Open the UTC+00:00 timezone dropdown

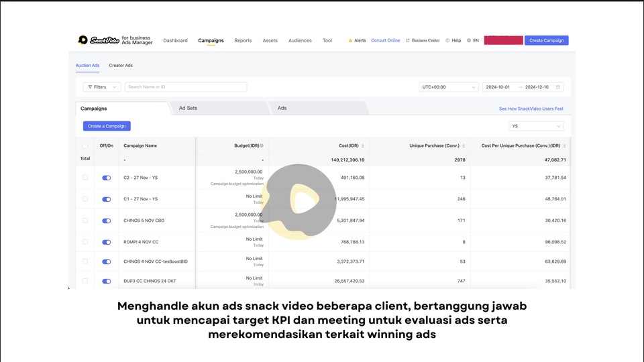[x=449, y=87]
